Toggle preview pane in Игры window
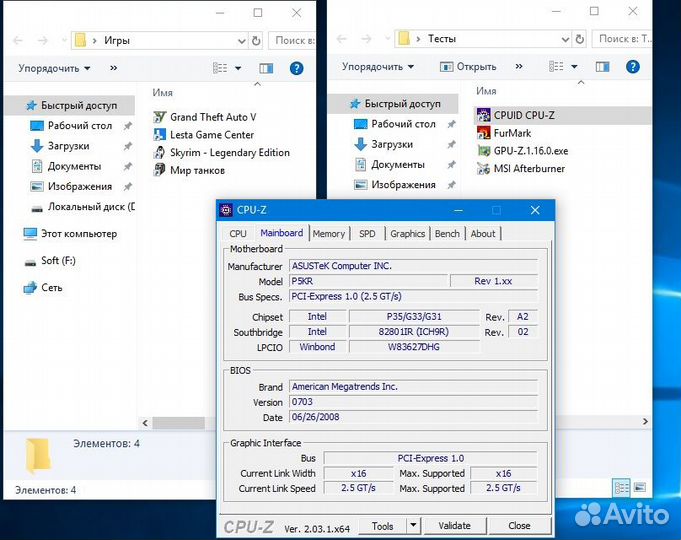This screenshot has height=540, width=681. [x=266, y=68]
